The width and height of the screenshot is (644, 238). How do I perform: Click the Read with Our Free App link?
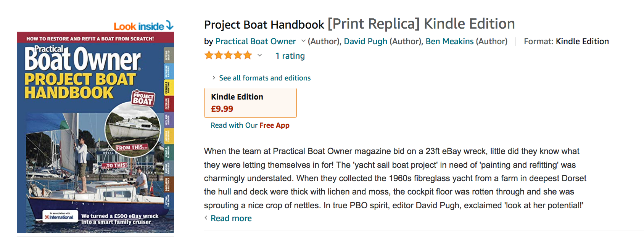tap(250, 125)
